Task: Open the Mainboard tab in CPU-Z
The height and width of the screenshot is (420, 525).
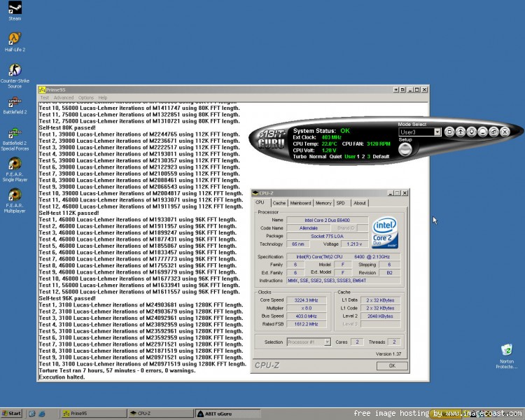Action: click(301, 203)
